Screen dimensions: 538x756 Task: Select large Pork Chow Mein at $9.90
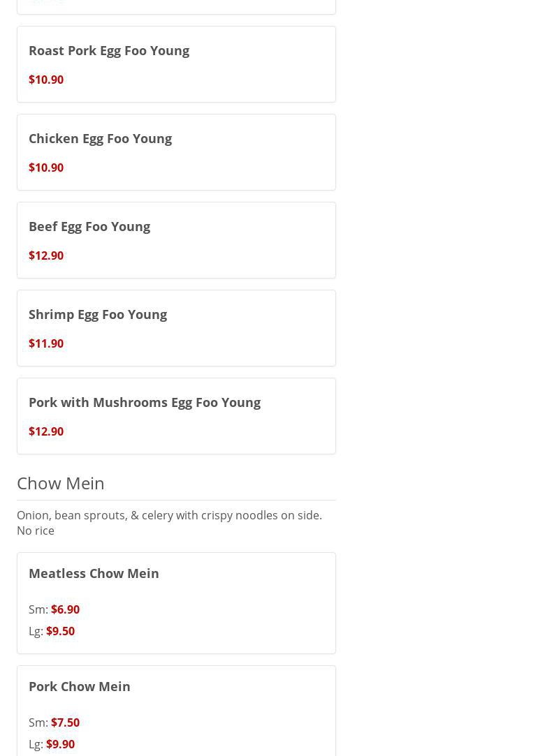tap(60, 744)
